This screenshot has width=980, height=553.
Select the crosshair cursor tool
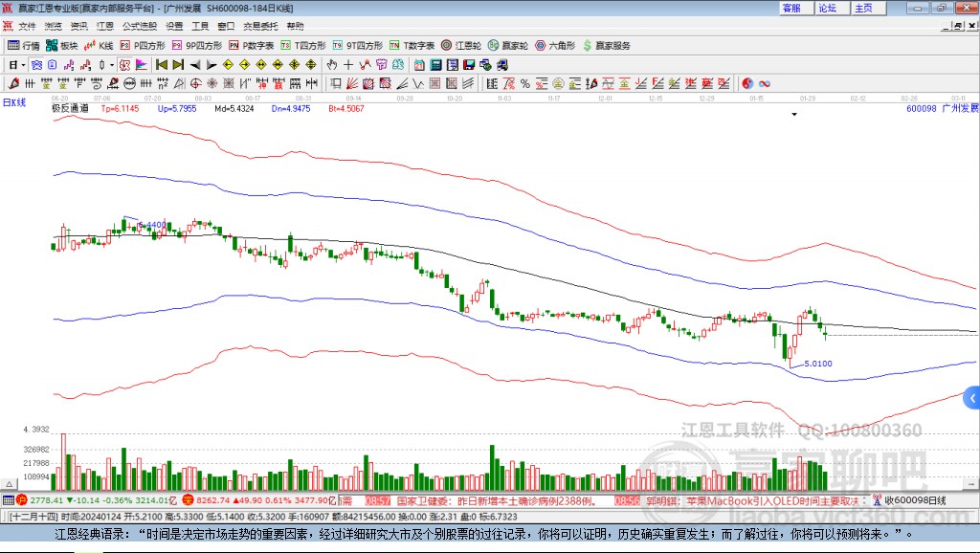pos(348,65)
